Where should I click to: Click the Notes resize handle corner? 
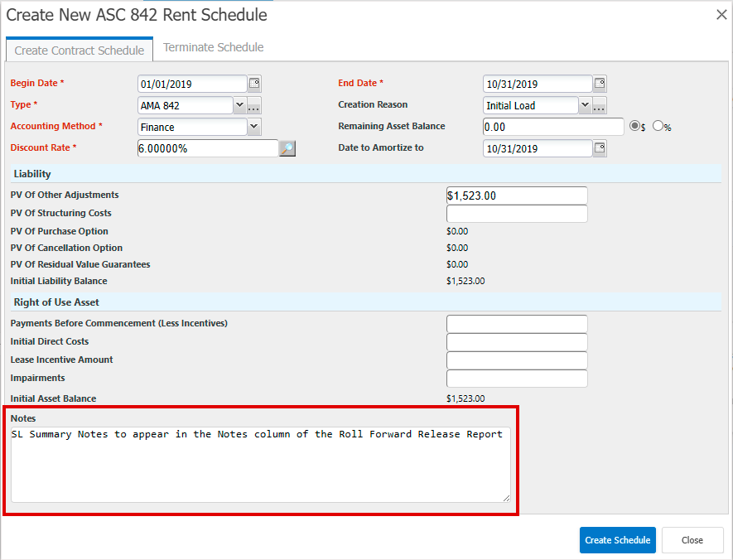506,499
